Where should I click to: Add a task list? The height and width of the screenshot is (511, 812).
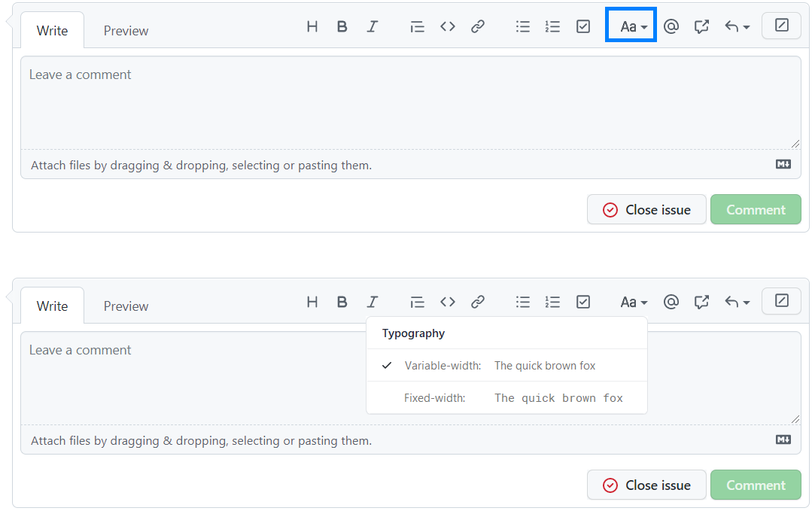582,26
